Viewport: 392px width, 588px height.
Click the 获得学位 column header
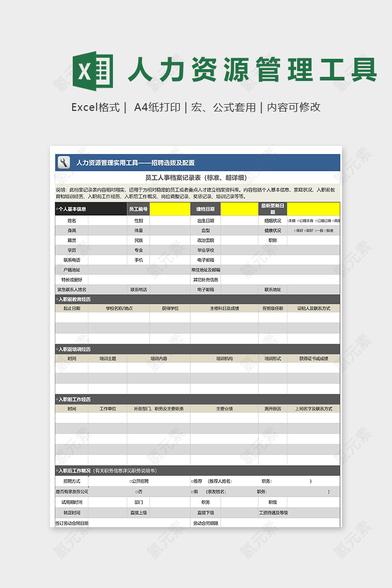pos(170,308)
